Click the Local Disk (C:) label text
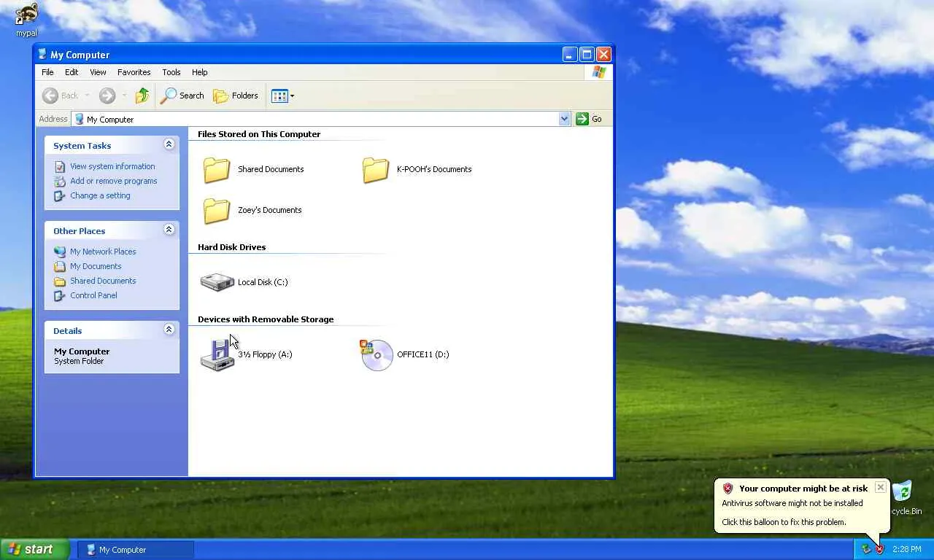 [263, 282]
